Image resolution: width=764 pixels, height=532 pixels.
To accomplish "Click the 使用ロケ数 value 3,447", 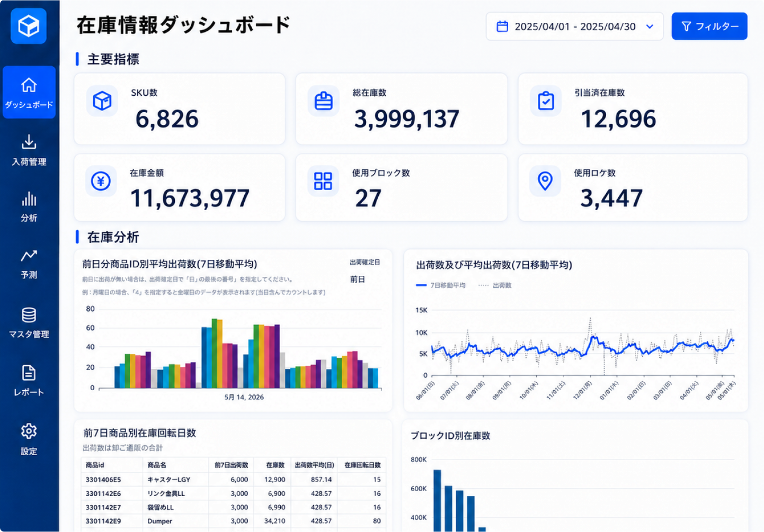I will tap(611, 199).
